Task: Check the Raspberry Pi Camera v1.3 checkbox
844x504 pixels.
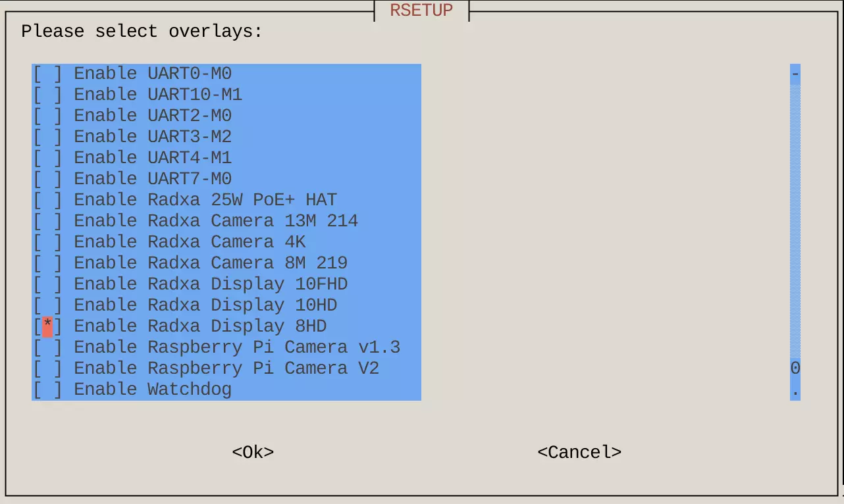Action: coord(47,347)
